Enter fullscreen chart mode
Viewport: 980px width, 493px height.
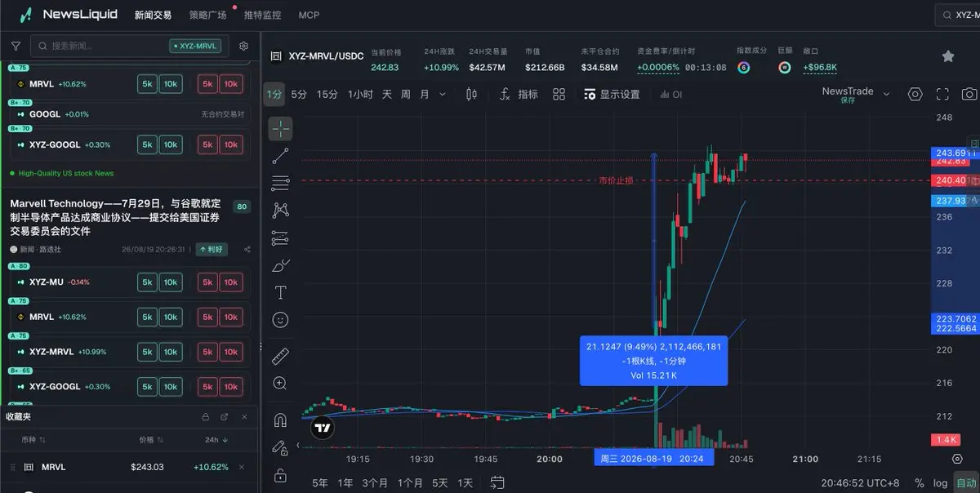[942, 95]
